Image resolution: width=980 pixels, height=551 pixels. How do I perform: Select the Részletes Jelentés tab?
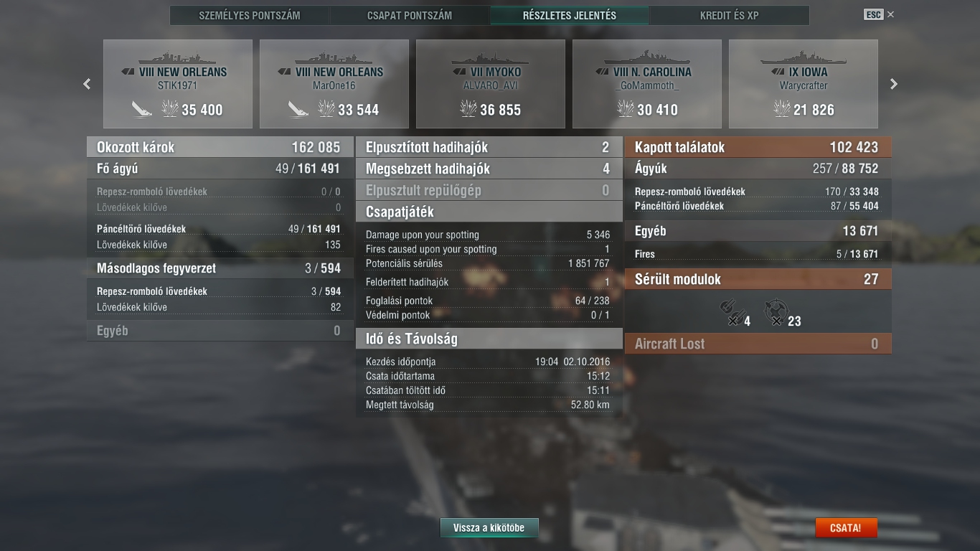tap(570, 15)
